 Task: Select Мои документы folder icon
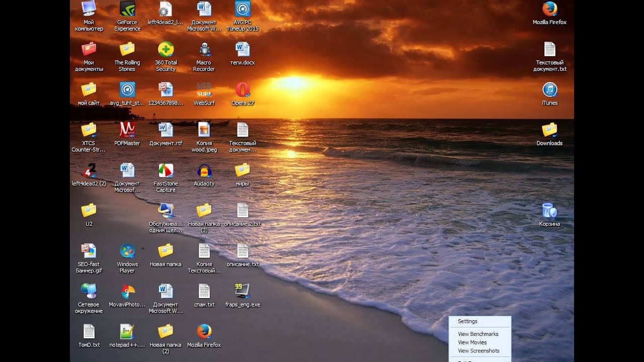(89, 56)
